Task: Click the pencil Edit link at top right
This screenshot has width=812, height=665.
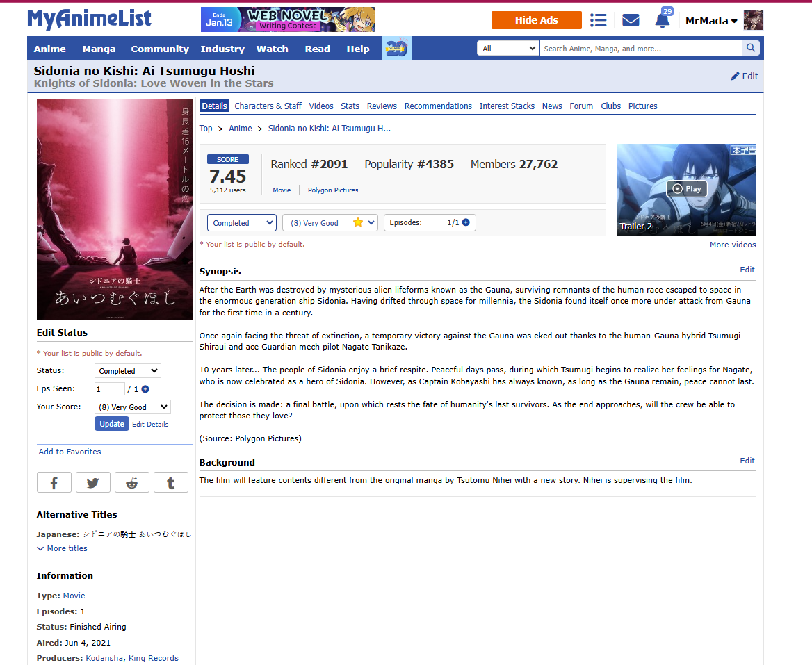Action: point(744,76)
